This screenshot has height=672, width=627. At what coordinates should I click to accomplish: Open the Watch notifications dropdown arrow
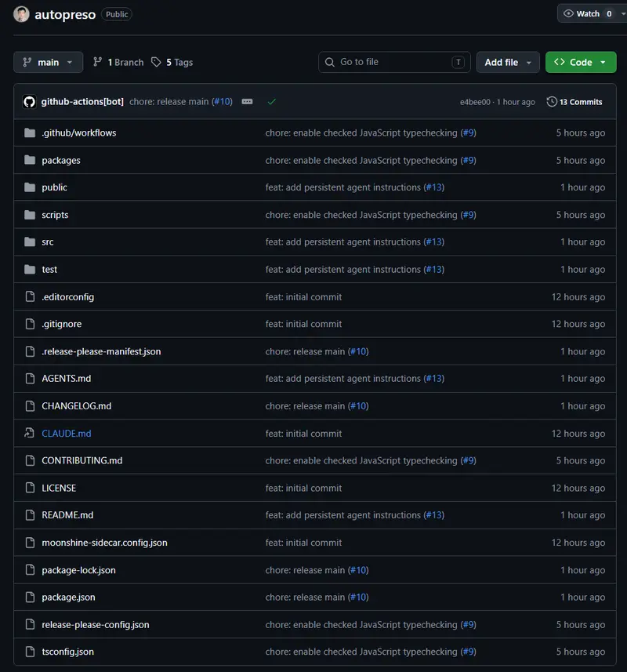(623, 13)
